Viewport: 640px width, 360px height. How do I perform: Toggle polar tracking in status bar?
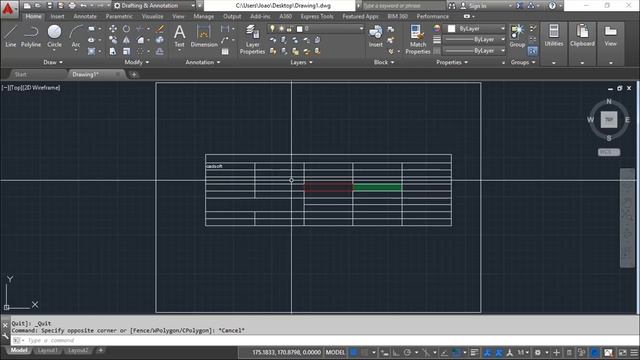[407, 352]
